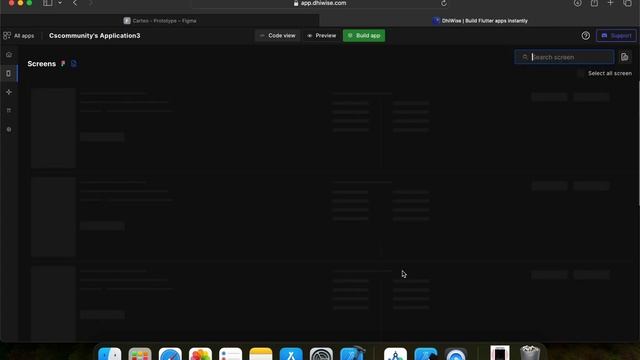Screen dimensions: 640x360
Task: Click the Support button
Action: (616, 36)
